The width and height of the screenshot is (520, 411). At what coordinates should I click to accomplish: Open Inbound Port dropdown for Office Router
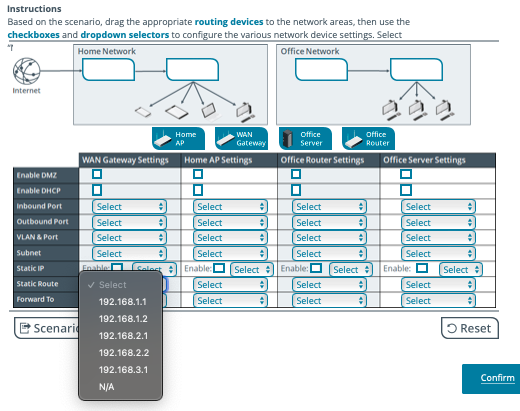[329, 207]
